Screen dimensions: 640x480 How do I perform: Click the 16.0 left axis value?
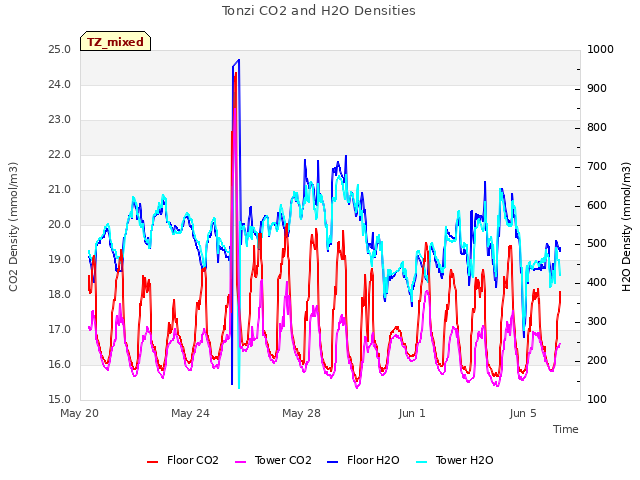point(60,364)
